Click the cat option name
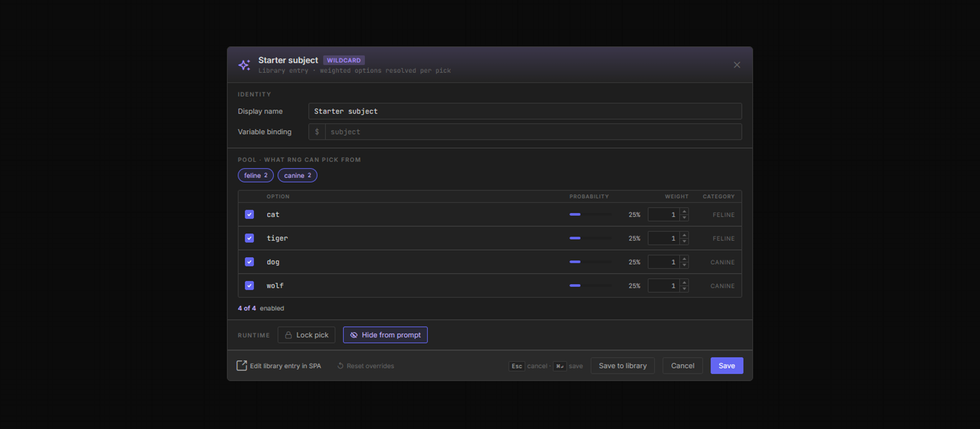 click(x=273, y=215)
